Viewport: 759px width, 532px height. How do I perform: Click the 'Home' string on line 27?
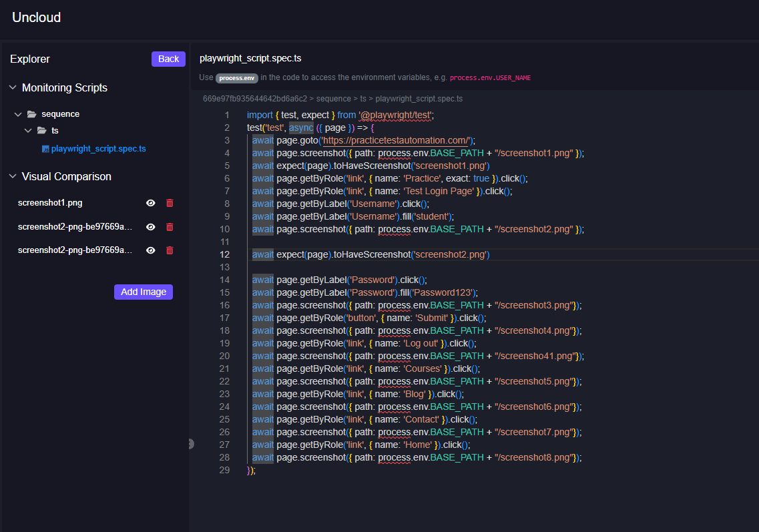tap(418, 445)
